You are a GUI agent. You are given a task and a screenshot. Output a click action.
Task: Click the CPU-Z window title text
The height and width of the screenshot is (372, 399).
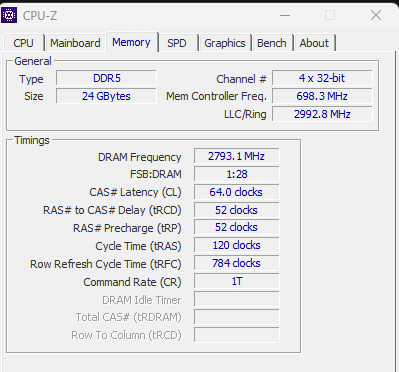pos(40,16)
